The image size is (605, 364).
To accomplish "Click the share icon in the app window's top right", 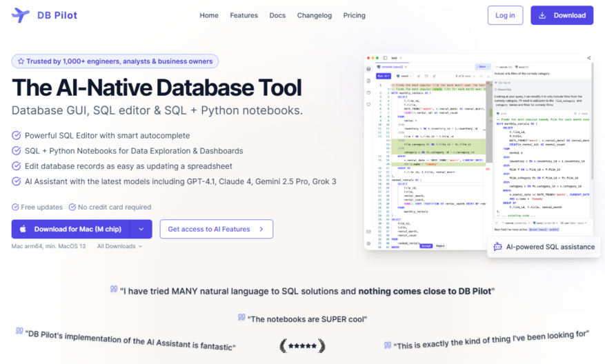I will pyautogui.click(x=589, y=58).
